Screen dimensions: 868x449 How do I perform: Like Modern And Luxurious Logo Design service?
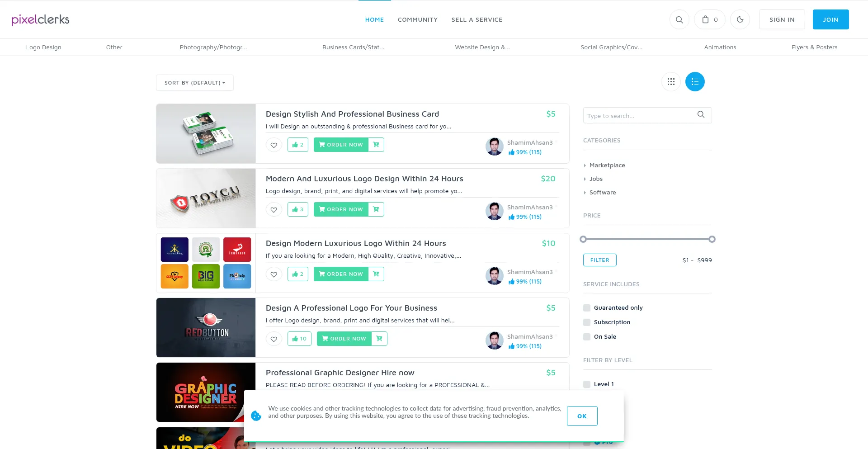(x=298, y=209)
